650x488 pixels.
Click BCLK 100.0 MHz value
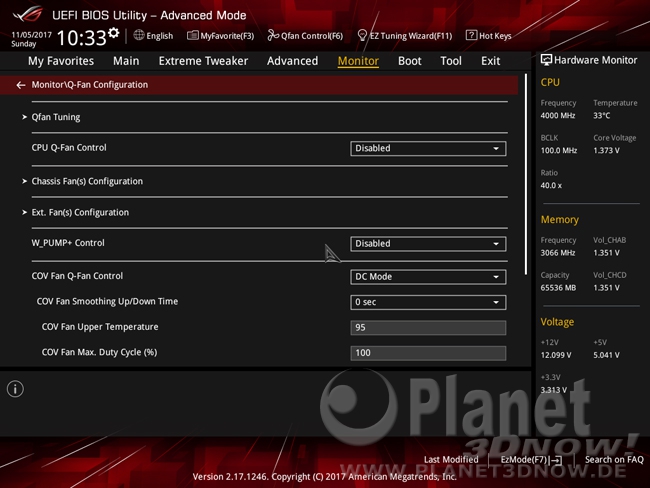(558, 151)
